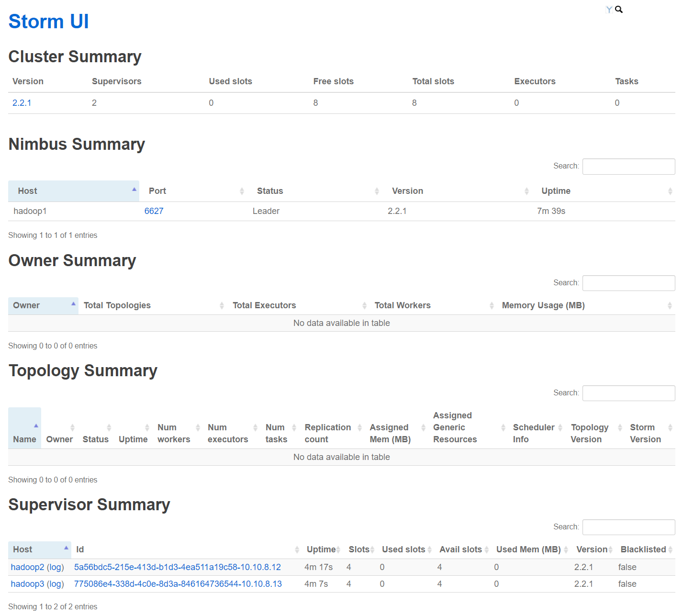Click the Supervisors header in Cluster Summary
The image size is (683, 616).
point(116,81)
